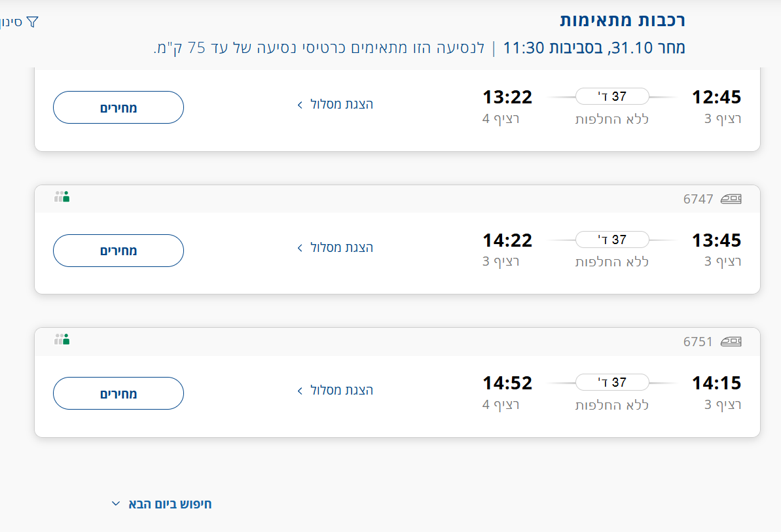The image size is (781, 532).
Task: Open מחירים for the 13:45 departure
Action: point(118,251)
